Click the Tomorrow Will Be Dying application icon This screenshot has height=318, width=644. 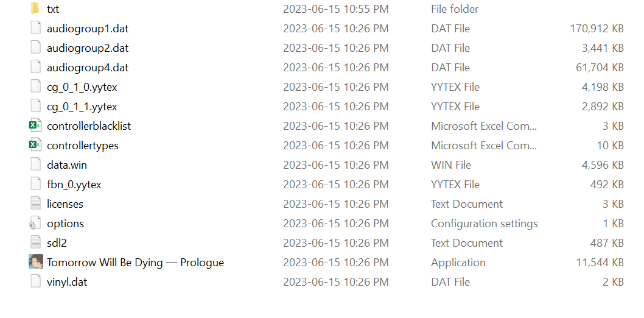coord(35,262)
